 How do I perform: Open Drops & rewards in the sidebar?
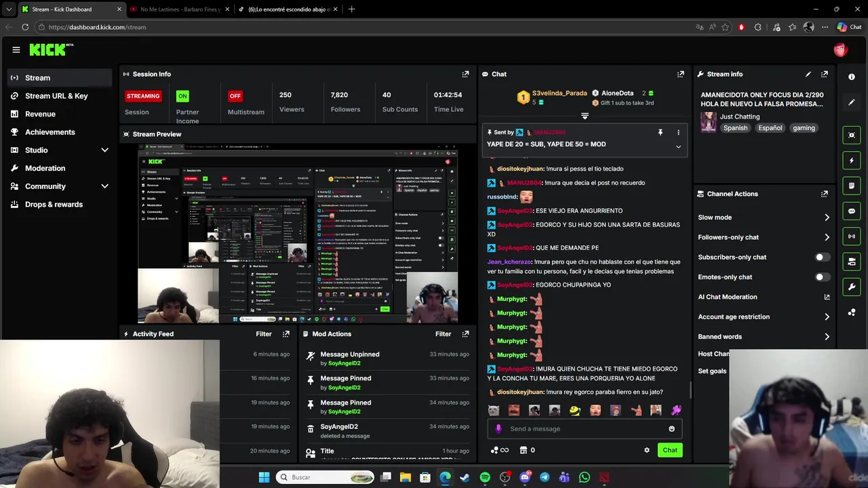click(x=60, y=204)
